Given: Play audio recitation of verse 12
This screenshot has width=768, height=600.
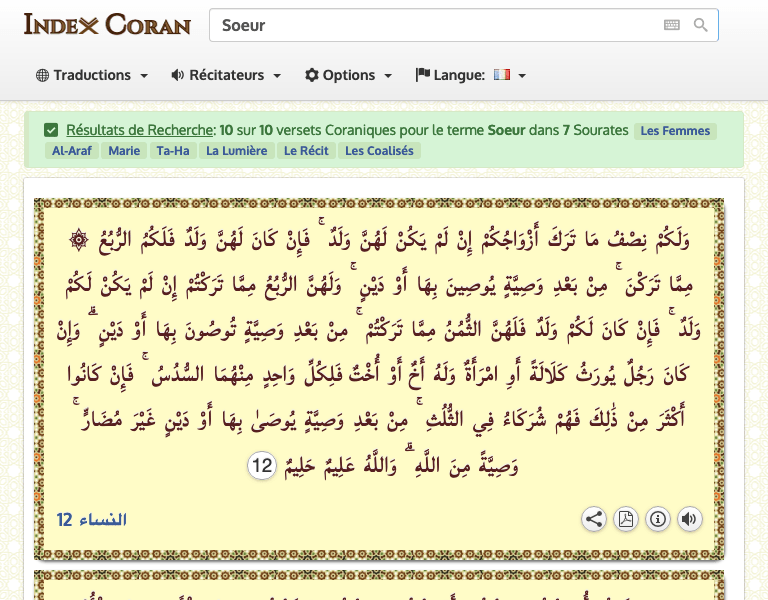Looking at the screenshot, I should pos(690,519).
